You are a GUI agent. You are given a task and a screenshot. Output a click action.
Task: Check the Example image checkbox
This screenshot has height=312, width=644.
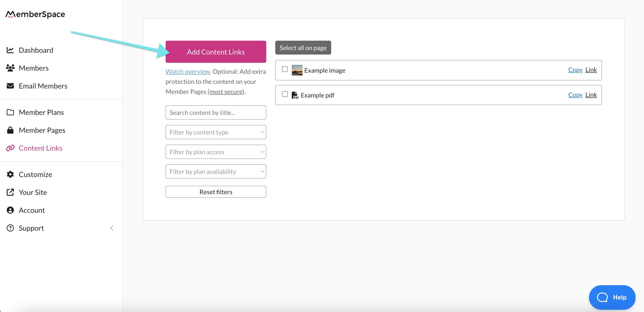(x=285, y=69)
